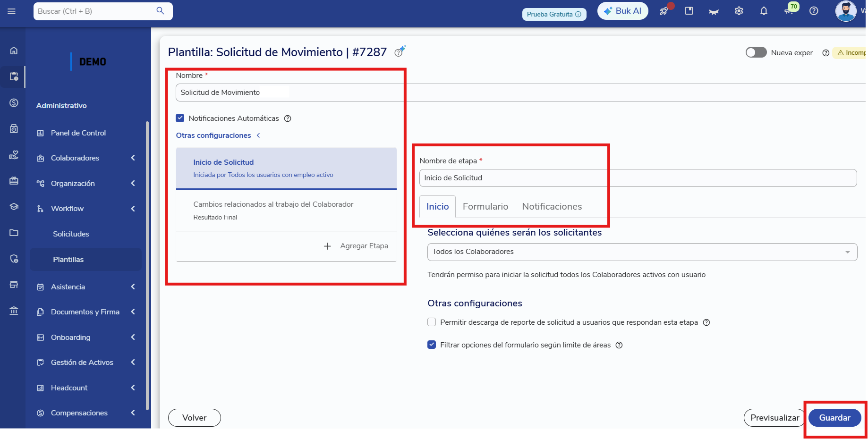Open the graduation cap icon in the sidebar rail

(14, 206)
